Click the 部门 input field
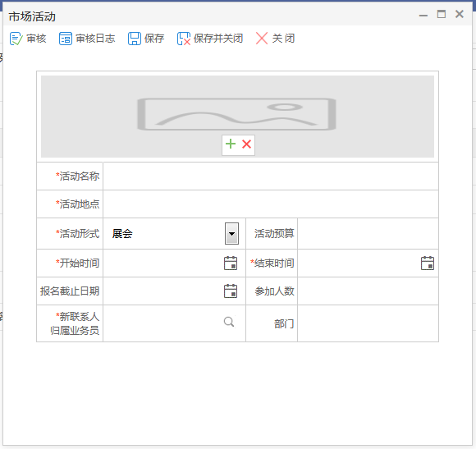Image resolution: width=476 pixels, height=449 pixels. 368,323
